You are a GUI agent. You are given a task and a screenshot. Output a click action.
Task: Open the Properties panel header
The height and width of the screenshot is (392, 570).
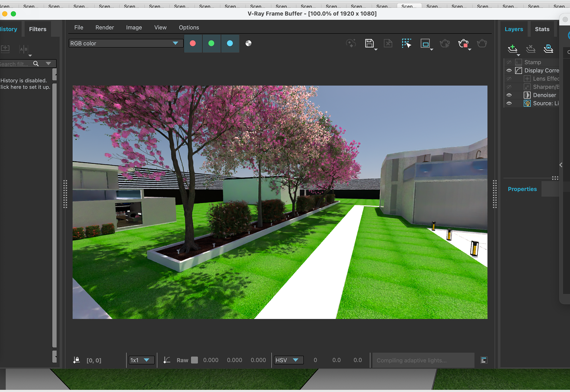tap(522, 189)
